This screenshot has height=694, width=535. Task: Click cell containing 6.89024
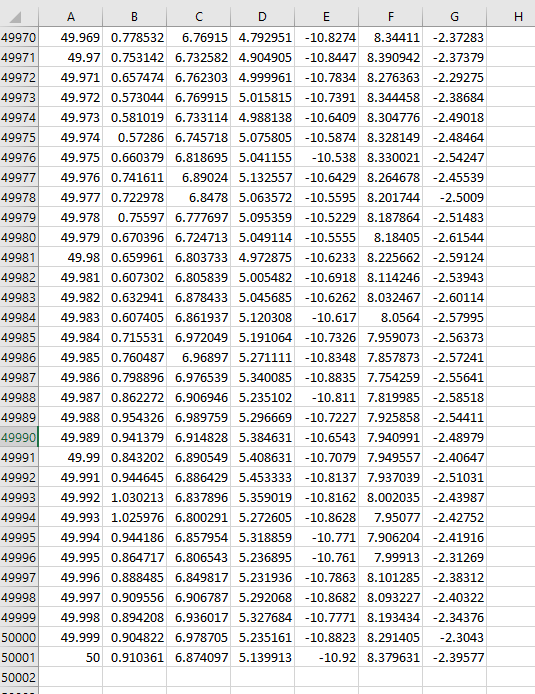[x=199, y=177]
